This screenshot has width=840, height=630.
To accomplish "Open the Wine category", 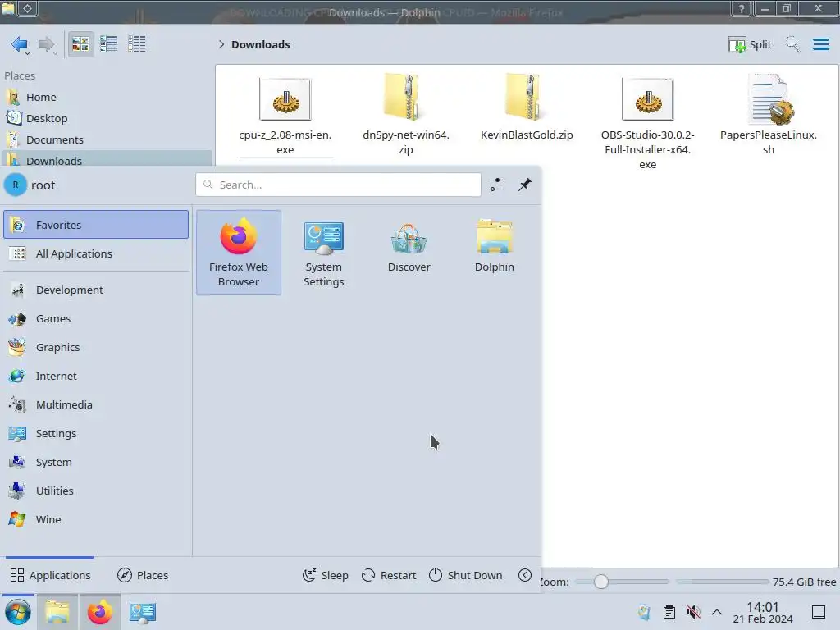I will point(96,519).
